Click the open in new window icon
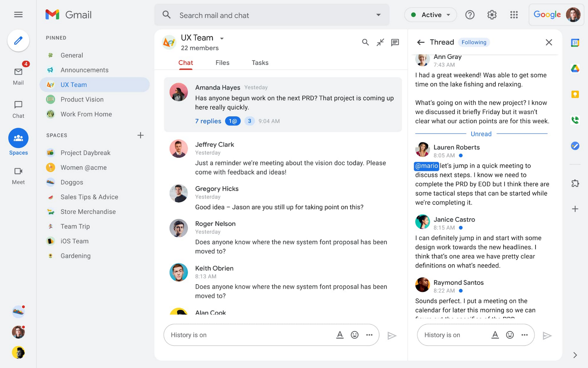Image resolution: width=588 pixels, height=368 pixels. click(x=380, y=42)
